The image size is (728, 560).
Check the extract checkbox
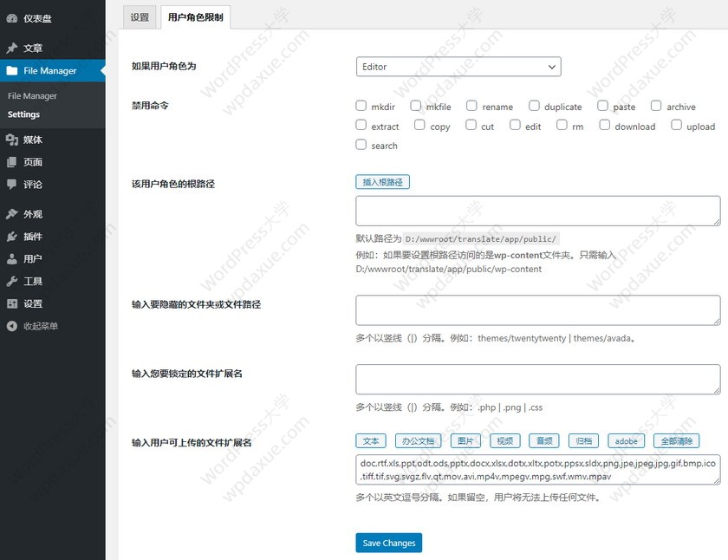coord(361,125)
